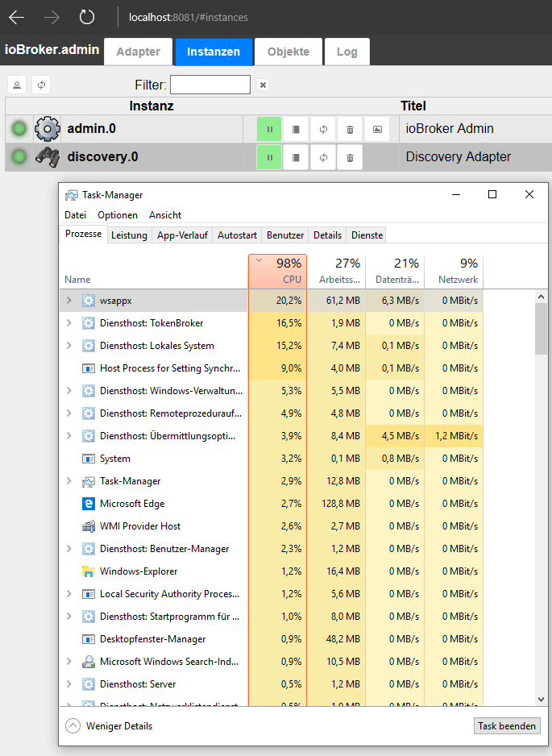Viewport: 552px width, 756px height.
Task: Expand the wsappx process group
Action: click(x=69, y=301)
